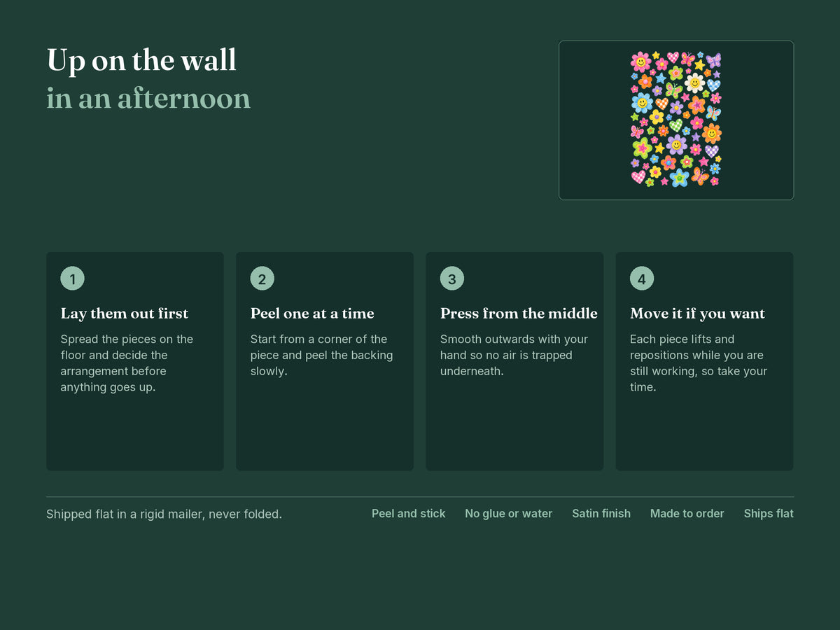Click the 'No glue or water' tag
Viewport: 840px width, 630px height.
pos(508,514)
